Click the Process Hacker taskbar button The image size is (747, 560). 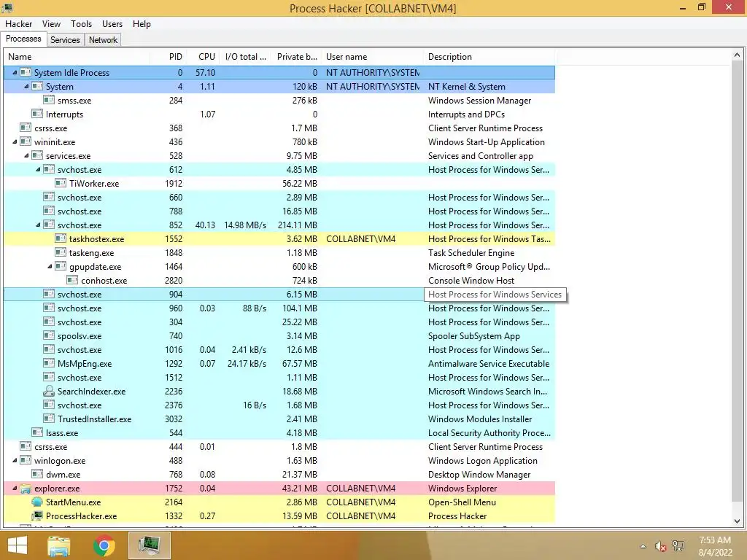tap(149, 545)
